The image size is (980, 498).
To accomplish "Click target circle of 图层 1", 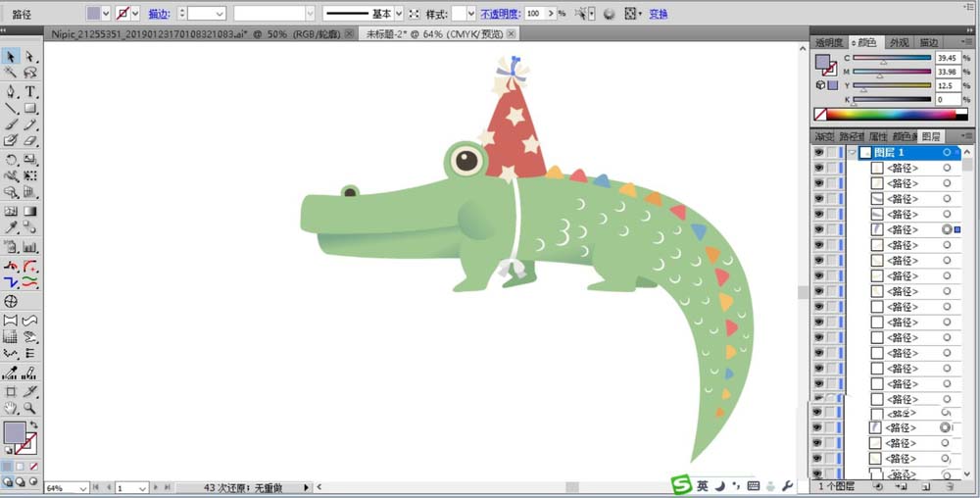I will tap(947, 153).
